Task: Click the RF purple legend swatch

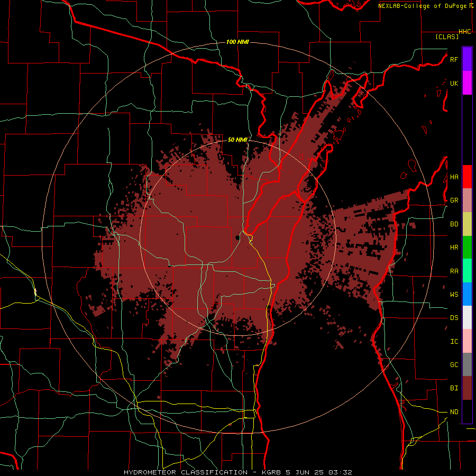Action: 467,59
